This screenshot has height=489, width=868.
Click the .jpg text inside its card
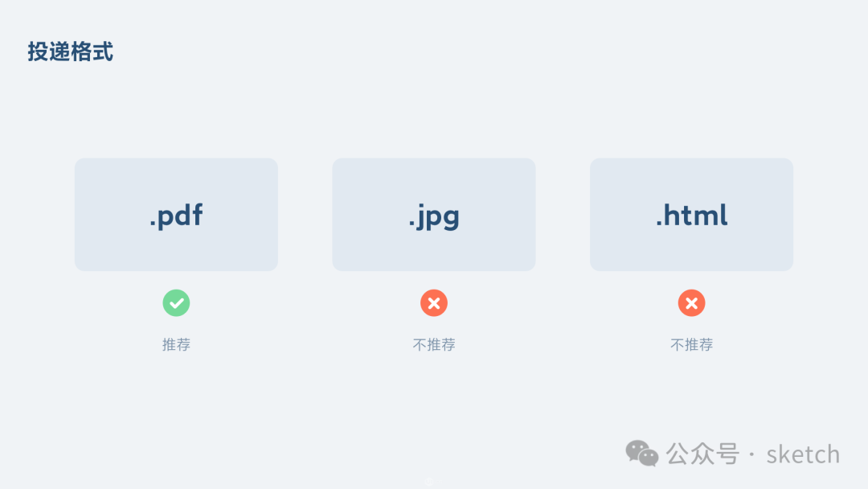(x=434, y=216)
